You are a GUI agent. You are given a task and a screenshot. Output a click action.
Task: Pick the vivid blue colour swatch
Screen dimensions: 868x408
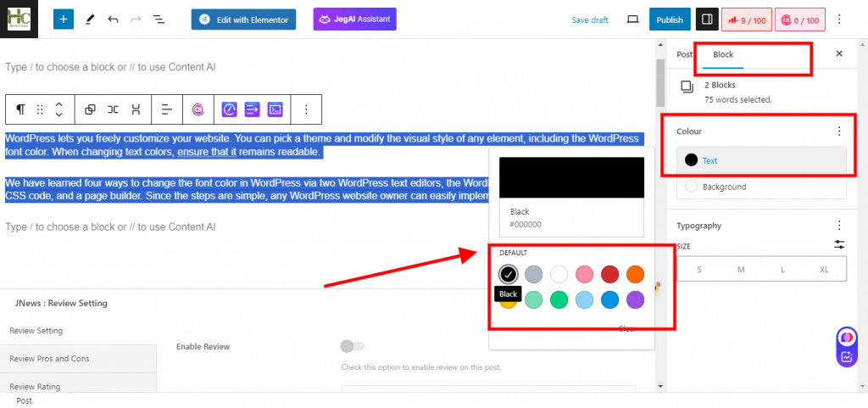click(610, 299)
